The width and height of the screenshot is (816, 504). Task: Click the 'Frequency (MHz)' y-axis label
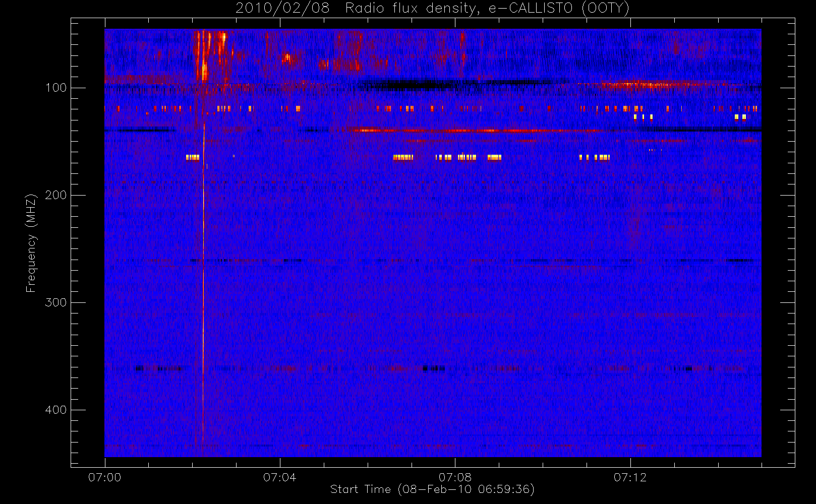pyautogui.click(x=31, y=243)
